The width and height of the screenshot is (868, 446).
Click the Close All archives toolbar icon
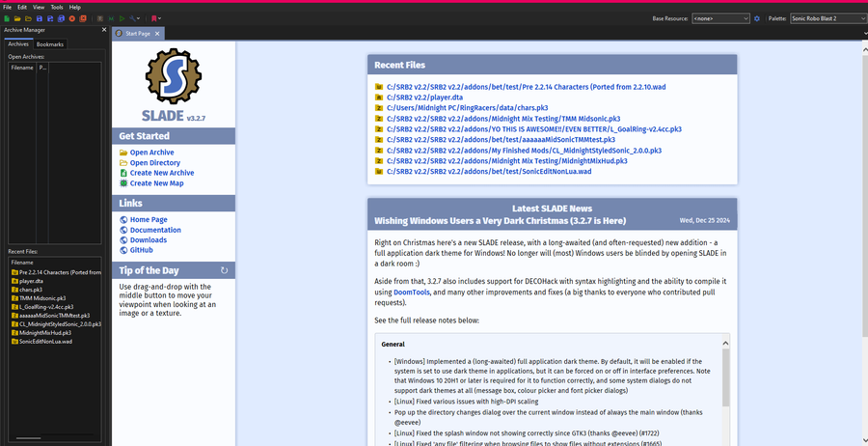click(x=83, y=18)
